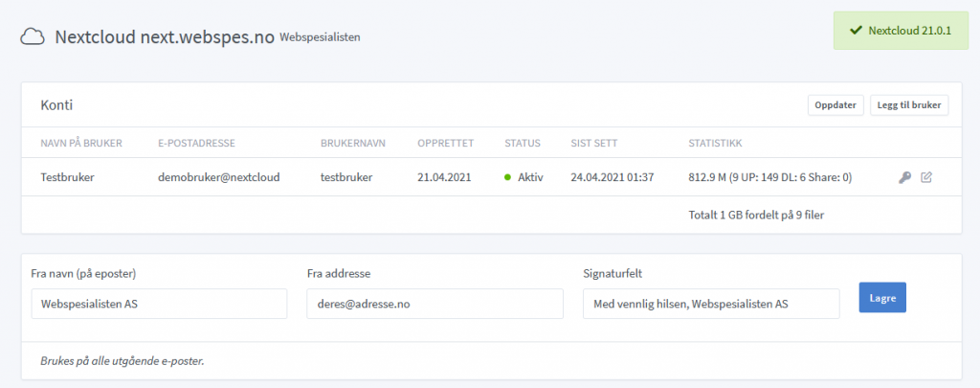Focus the Fra addresse input field

[x=434, y=304]
